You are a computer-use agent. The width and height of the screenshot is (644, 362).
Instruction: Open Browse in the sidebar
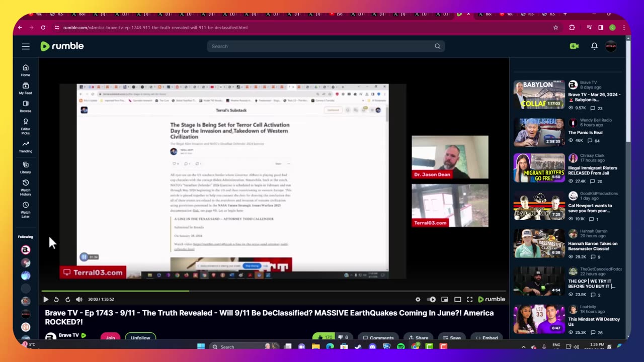25,107
